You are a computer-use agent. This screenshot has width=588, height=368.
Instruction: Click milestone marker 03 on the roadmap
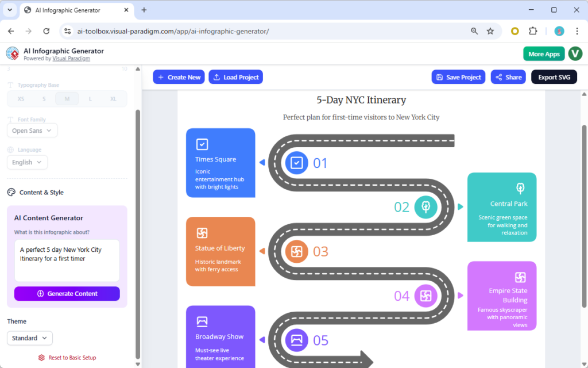296,251
